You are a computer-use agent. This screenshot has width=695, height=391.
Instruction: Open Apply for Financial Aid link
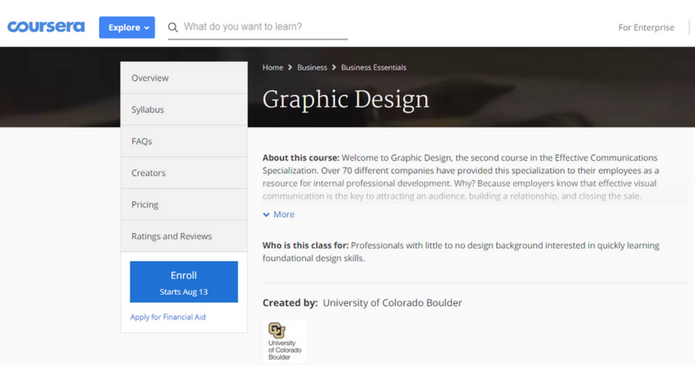tap(168, 317)
